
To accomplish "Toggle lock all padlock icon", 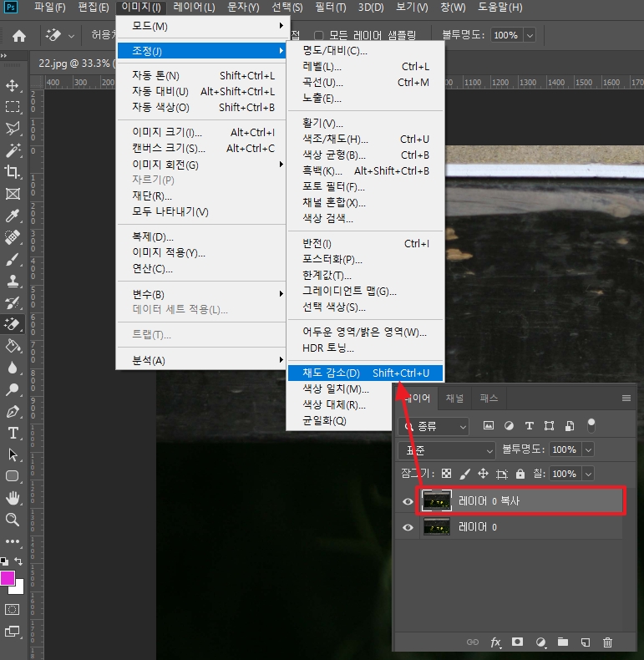I will (520, 474).
